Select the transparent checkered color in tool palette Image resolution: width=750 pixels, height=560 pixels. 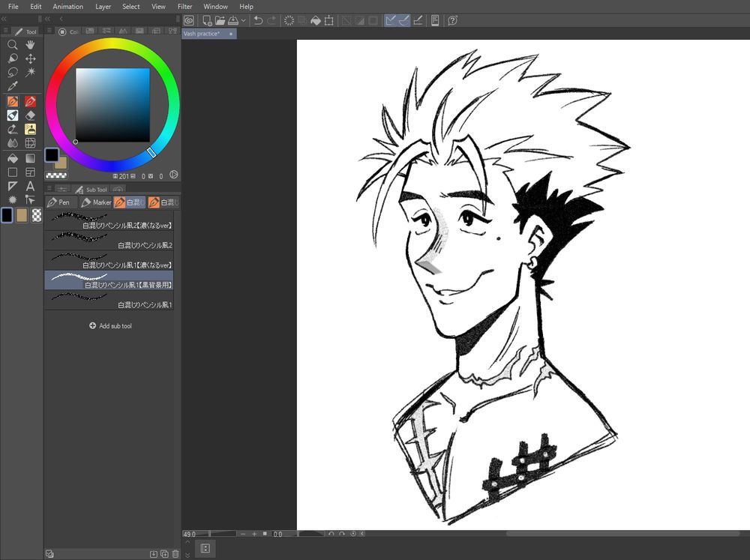coord(36,216)
